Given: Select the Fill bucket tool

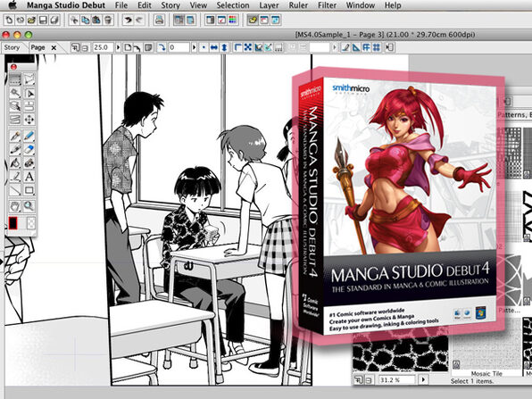Looking at the screenshot, I should click(14, 162).
